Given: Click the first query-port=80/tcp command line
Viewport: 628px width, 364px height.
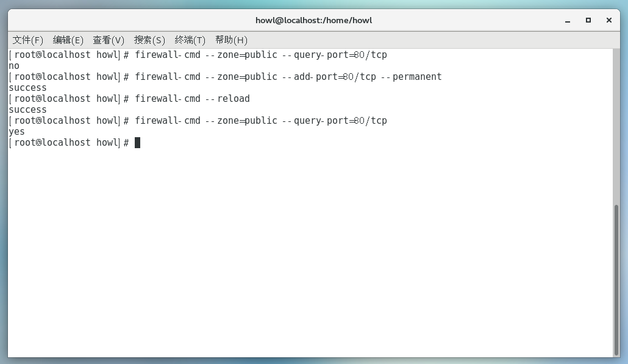Looking at the screenshot, I should tap(198, 55).
